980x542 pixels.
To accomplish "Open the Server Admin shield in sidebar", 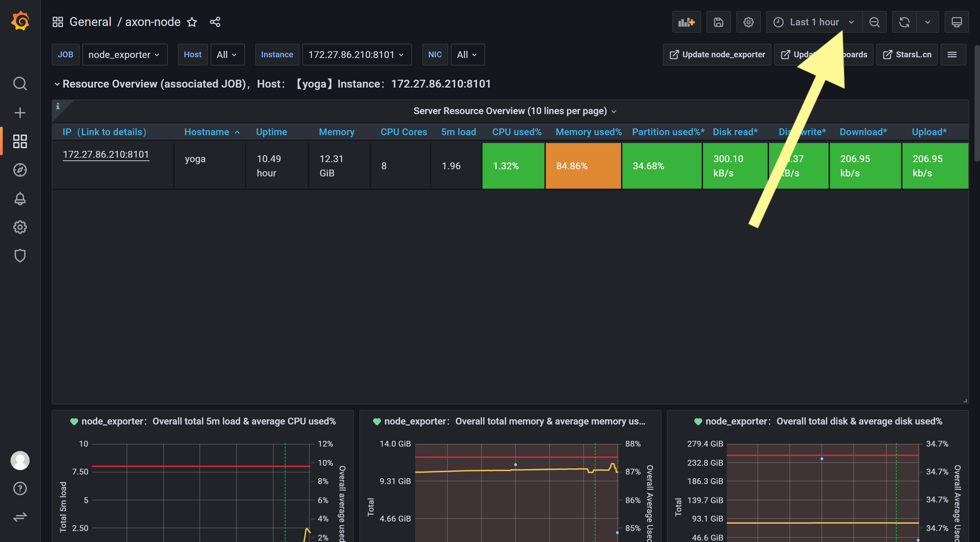I will [x=20, y=256].
